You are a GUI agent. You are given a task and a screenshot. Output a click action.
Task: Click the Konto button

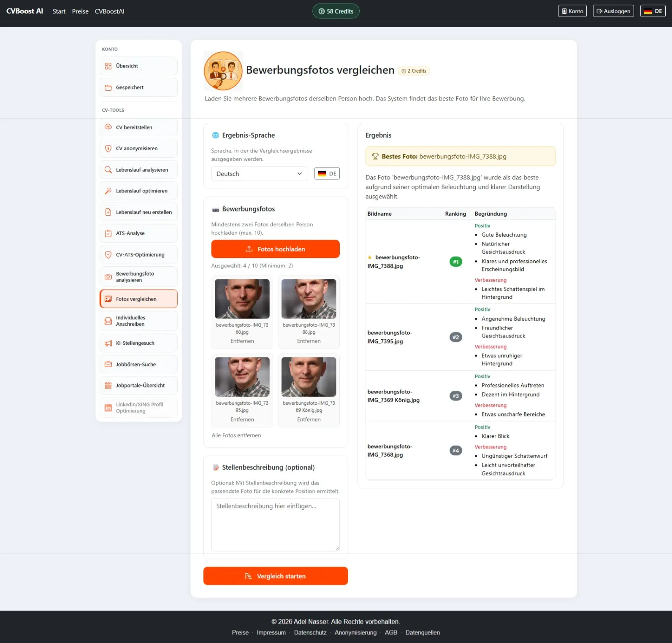click(572, 11)
